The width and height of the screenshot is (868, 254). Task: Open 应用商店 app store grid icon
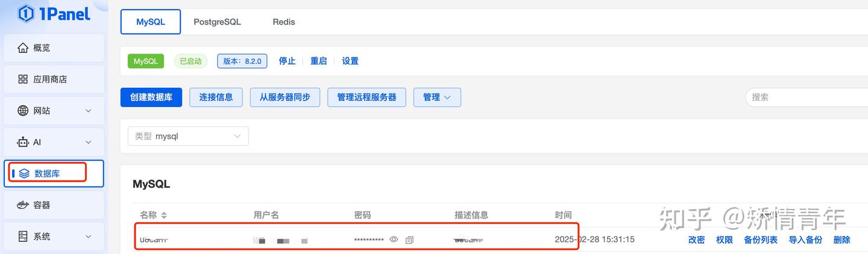(23, 79)
